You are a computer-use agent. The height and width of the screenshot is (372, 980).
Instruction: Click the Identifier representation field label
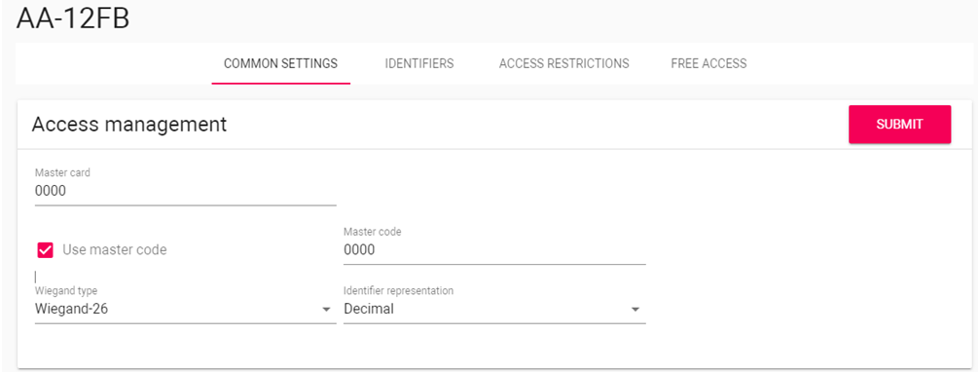tap(399, 291)
